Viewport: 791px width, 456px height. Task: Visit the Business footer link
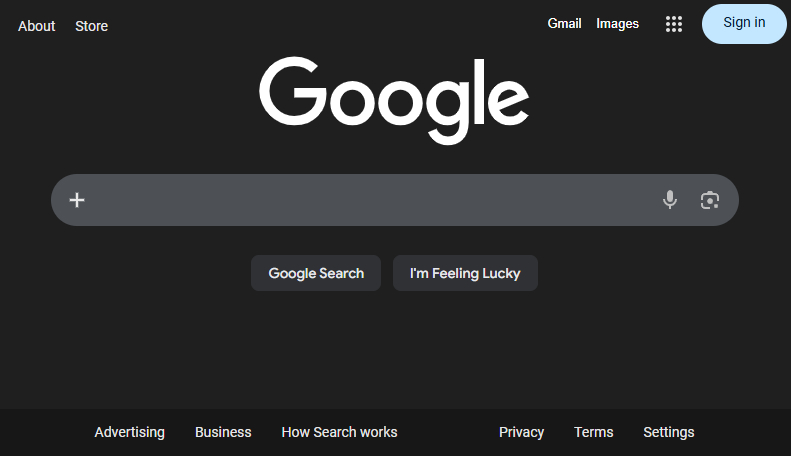(223, 432)
